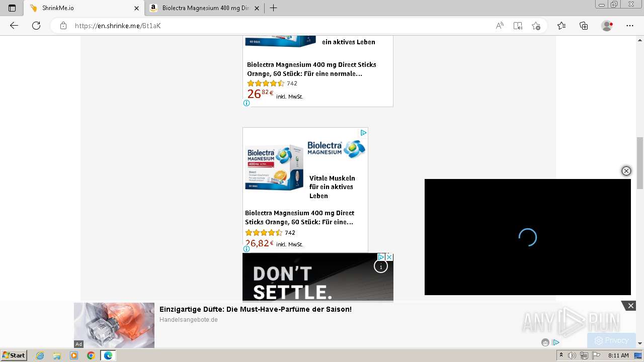This screenshot has height=362, width=644.
Task: Close the floating video player
Action: click(626, 171)
